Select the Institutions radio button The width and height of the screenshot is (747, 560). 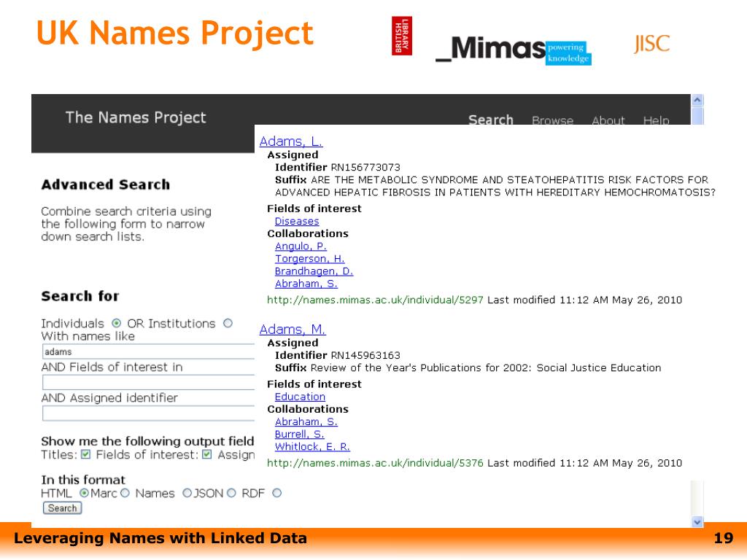click(x=228, y=323)
